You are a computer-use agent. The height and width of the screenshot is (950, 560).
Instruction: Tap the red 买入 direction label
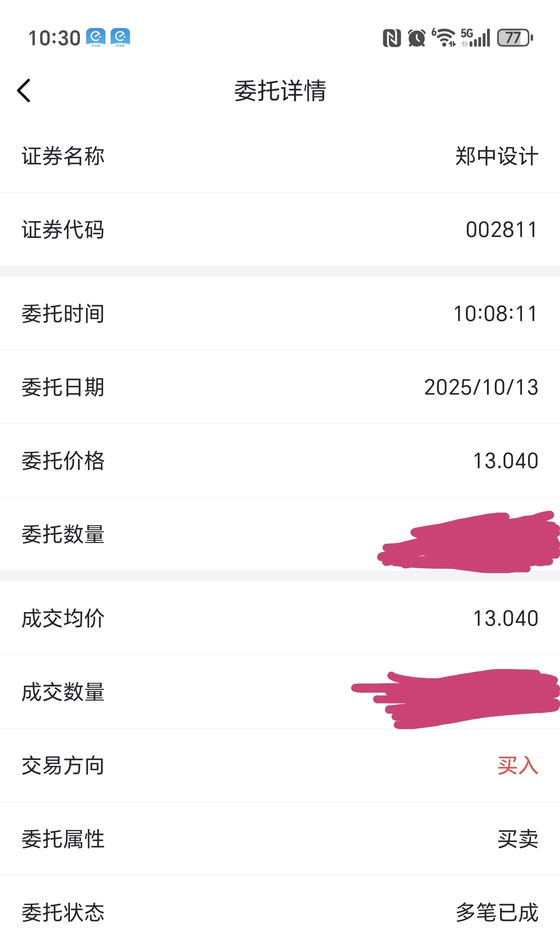click(x=518, y=766)
